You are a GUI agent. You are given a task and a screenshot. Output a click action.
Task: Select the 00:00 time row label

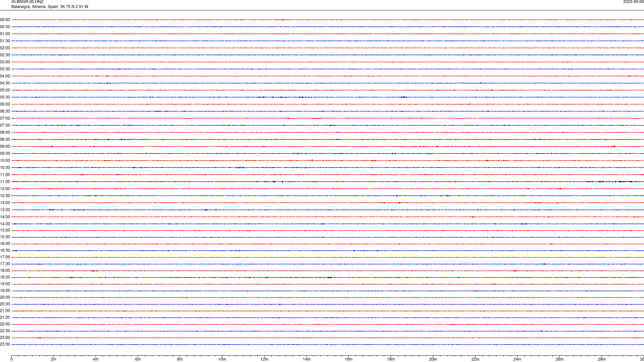[5, 20]
